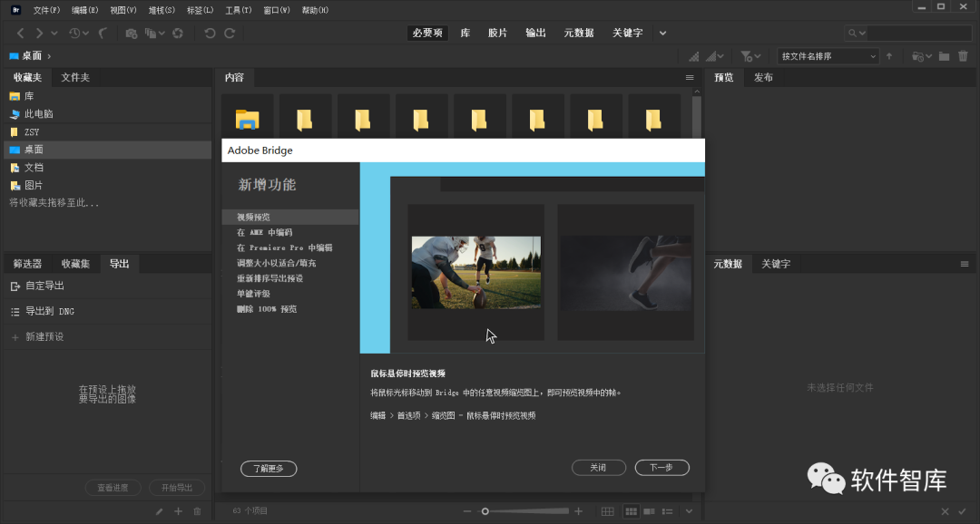Open the 窗口(W) menu
980x524 pixels.
[x=276, y=10]
